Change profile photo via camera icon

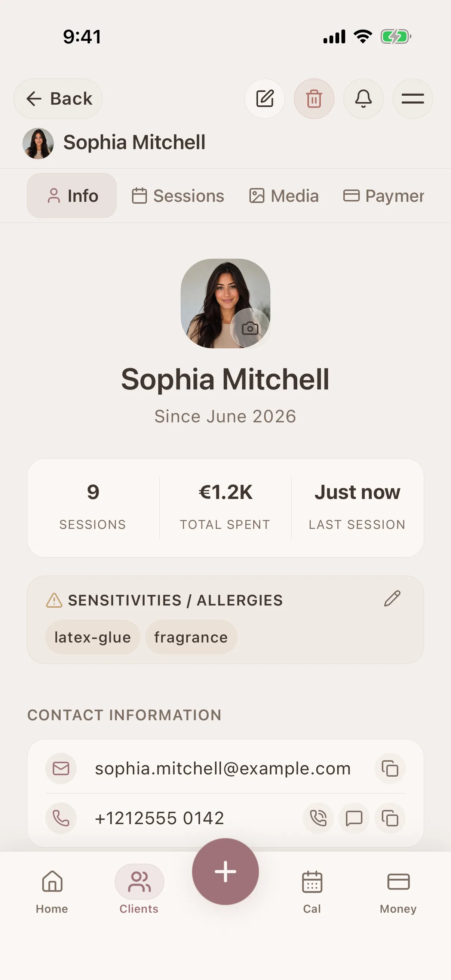click(x=250, y=328)
